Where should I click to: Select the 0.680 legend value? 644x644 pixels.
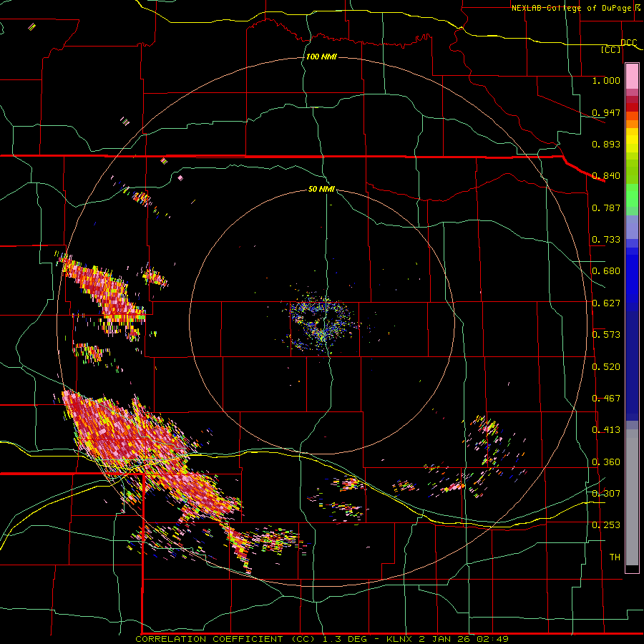(x=606, y=271)
